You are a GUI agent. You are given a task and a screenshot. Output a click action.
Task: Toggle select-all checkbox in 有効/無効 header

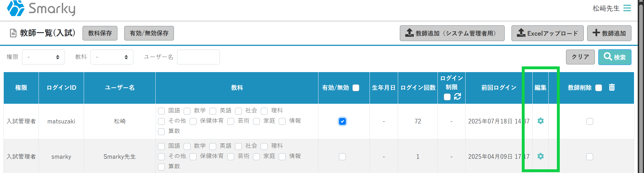coord(356,88)
